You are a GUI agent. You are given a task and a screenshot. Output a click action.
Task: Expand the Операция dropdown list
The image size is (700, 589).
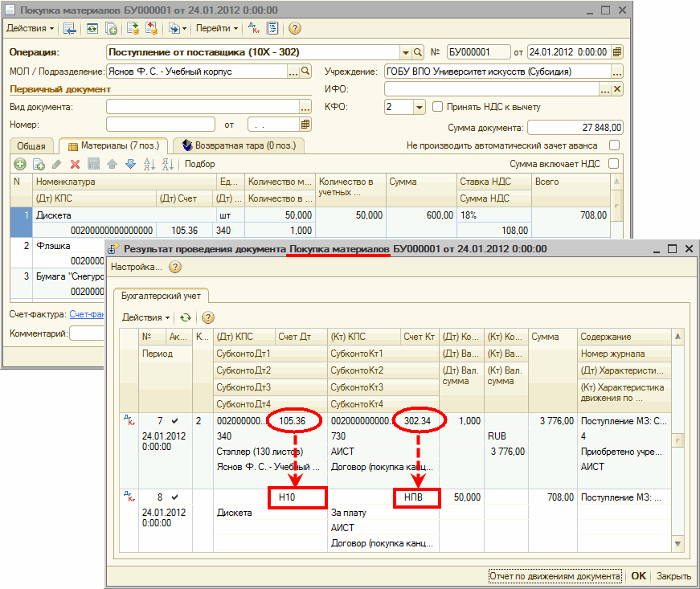click(x=406, y=53)
